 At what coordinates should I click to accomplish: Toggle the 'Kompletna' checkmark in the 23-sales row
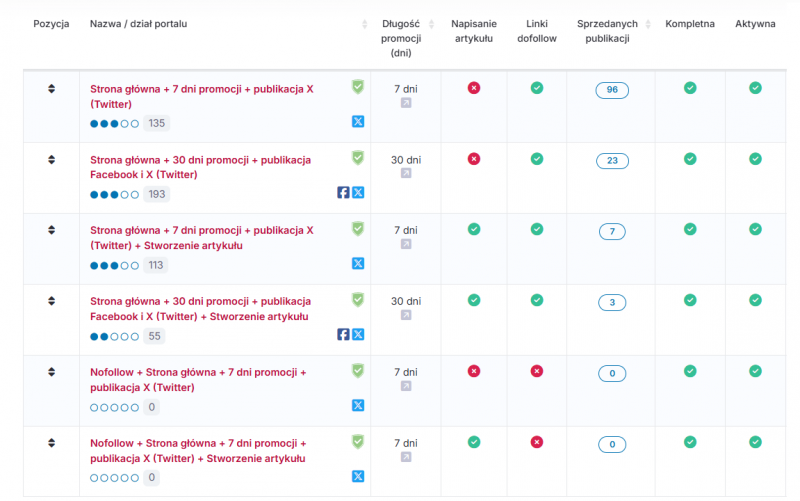point(690,159)
